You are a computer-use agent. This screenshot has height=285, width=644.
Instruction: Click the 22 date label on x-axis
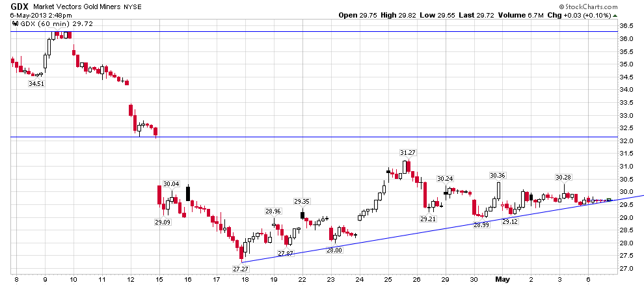pyautogui.click(x=302, y=280)
